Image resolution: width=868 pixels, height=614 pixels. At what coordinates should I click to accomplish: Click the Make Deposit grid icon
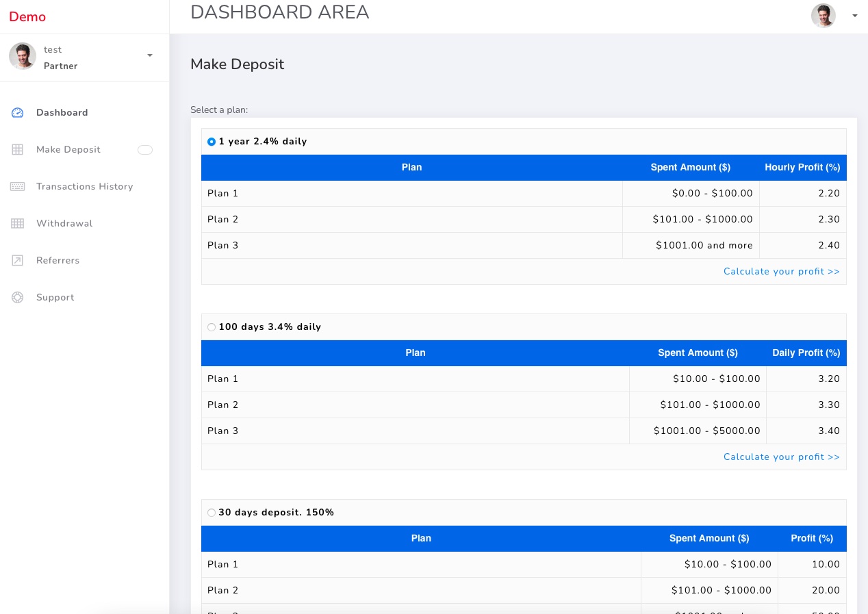click(x=18, y=150)
